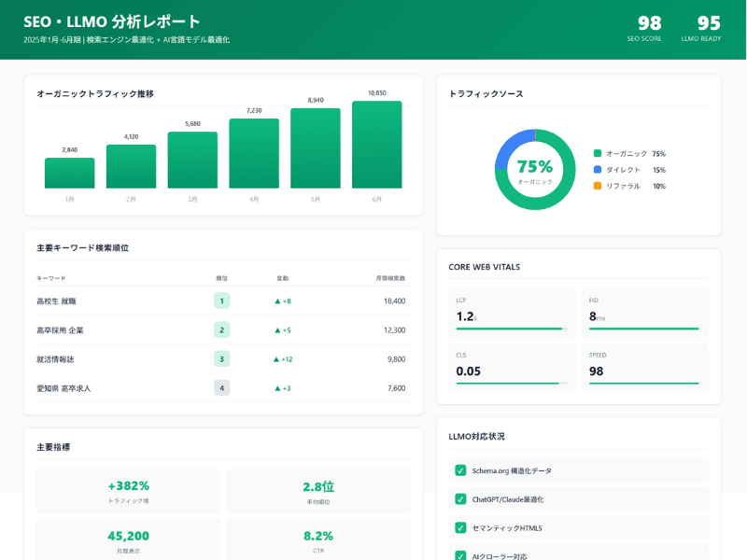Select rank badge 4 for 愛知県 高卒求人
The image size is (747, 560).
coord(221,388)
